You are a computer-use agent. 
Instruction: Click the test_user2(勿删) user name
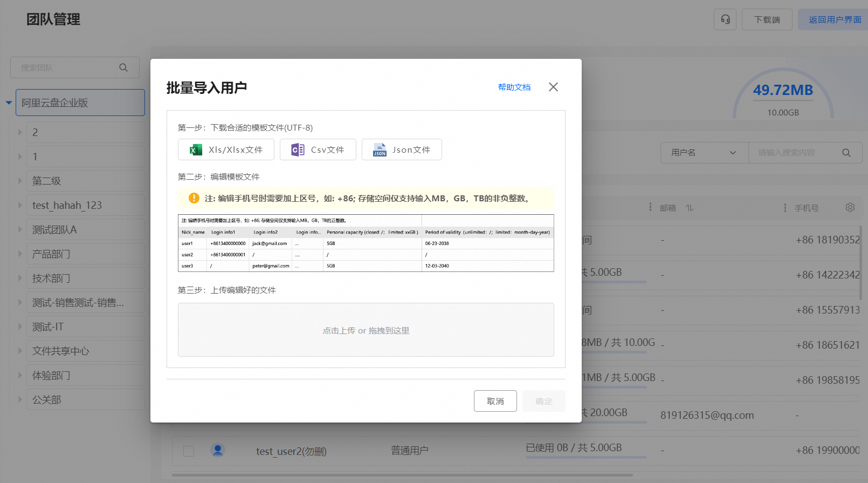click(x=291, y=451)
